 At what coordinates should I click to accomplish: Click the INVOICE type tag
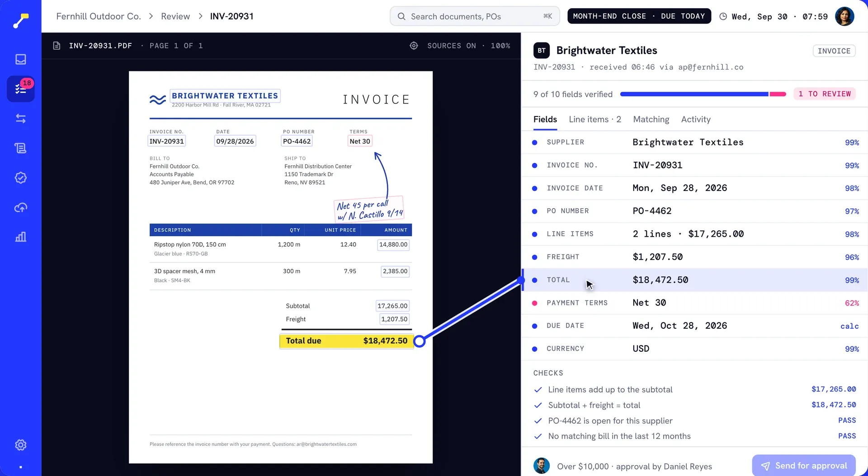[x=834, y=51]
